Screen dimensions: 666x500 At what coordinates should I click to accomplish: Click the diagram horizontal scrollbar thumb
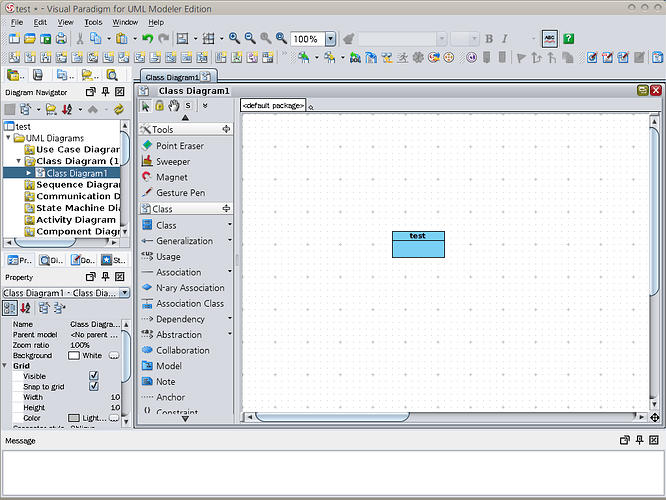point(333,417)
